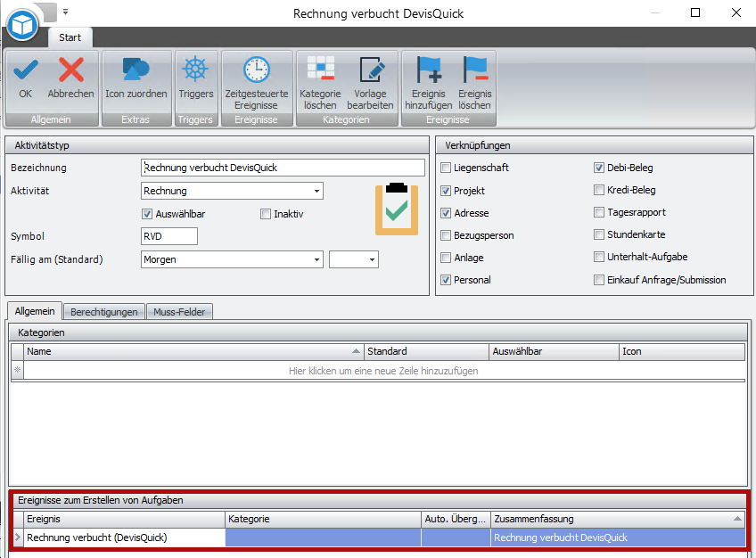Switch to the Berechtigungen tab
This screenshot has width=756, height=558.
pyautogui.click(x=104, y=312)
